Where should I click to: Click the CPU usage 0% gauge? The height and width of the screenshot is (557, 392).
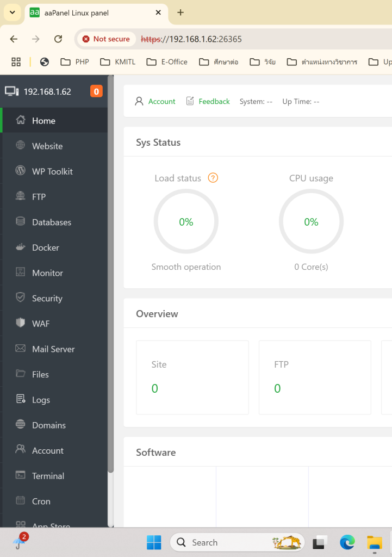point(311,222)
